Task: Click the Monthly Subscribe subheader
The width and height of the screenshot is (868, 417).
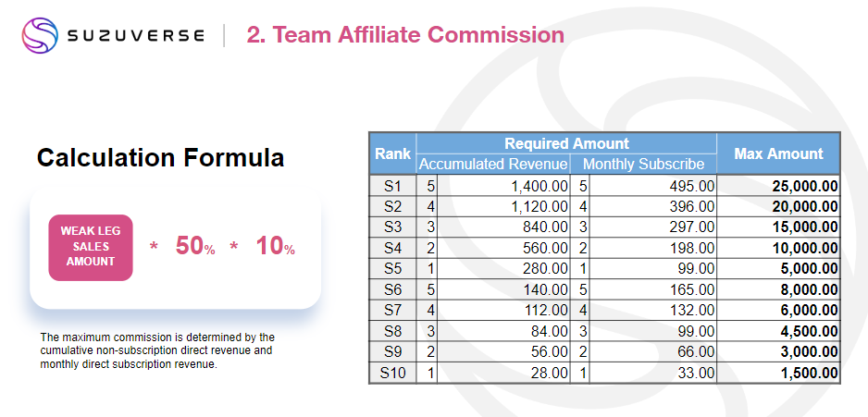Action: [x=644, y=165]
